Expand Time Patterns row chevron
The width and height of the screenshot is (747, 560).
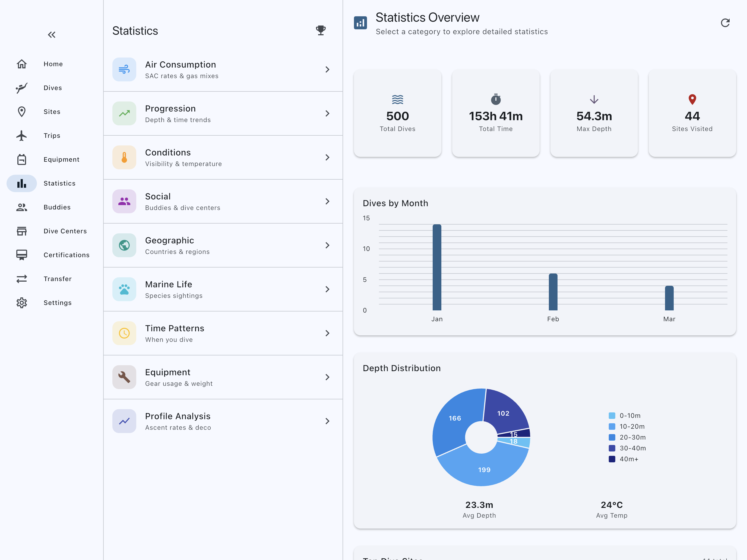pos(327,333)
